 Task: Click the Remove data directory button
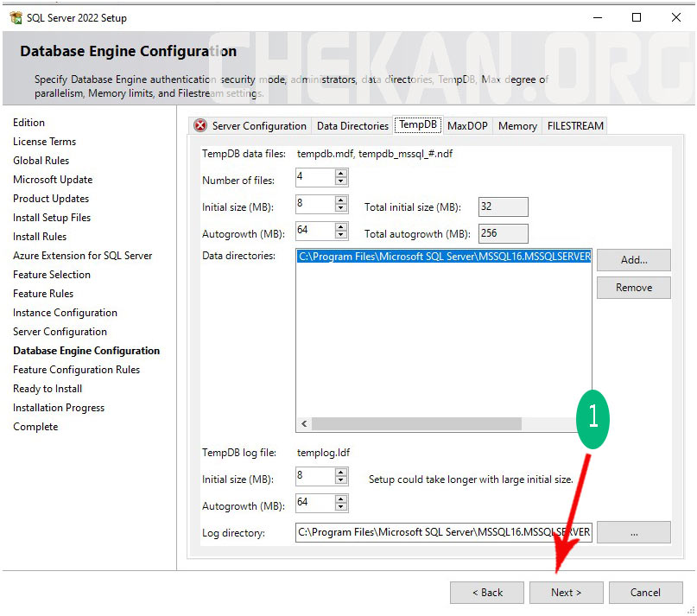pyautogui.click(x=633, y=288)
